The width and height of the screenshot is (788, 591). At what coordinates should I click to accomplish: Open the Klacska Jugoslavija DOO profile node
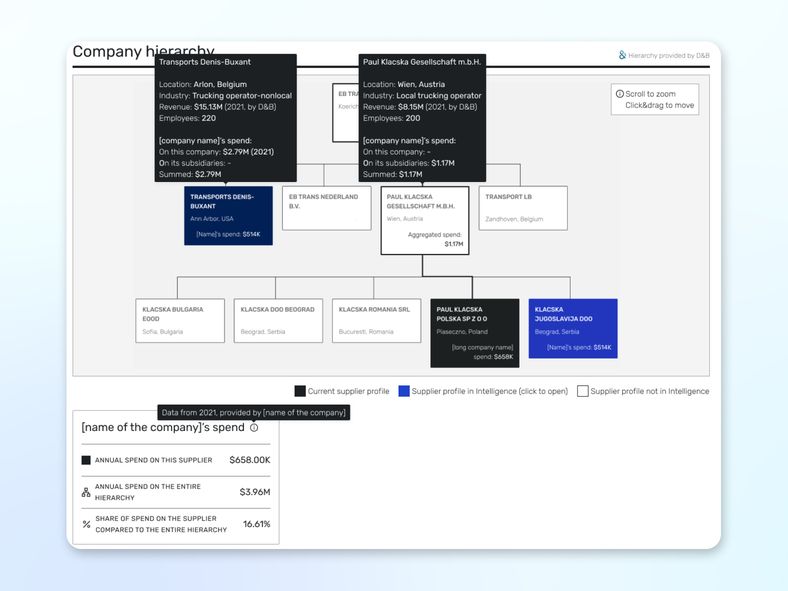click(573, 329)
